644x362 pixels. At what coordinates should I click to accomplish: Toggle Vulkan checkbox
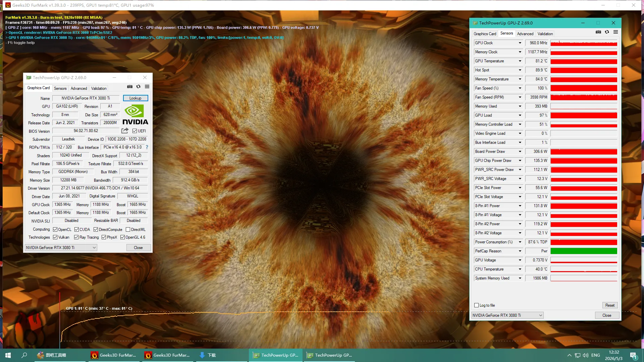tap(55, 237)
